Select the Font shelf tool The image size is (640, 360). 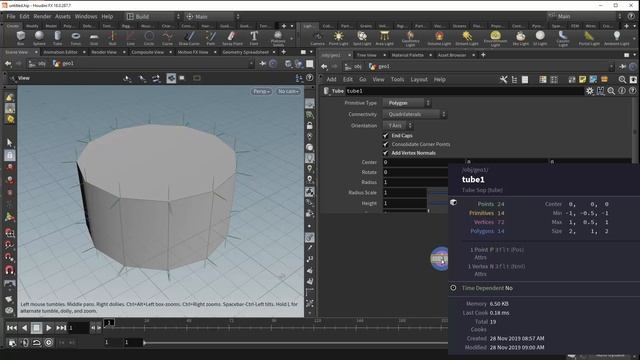[254, 38]
